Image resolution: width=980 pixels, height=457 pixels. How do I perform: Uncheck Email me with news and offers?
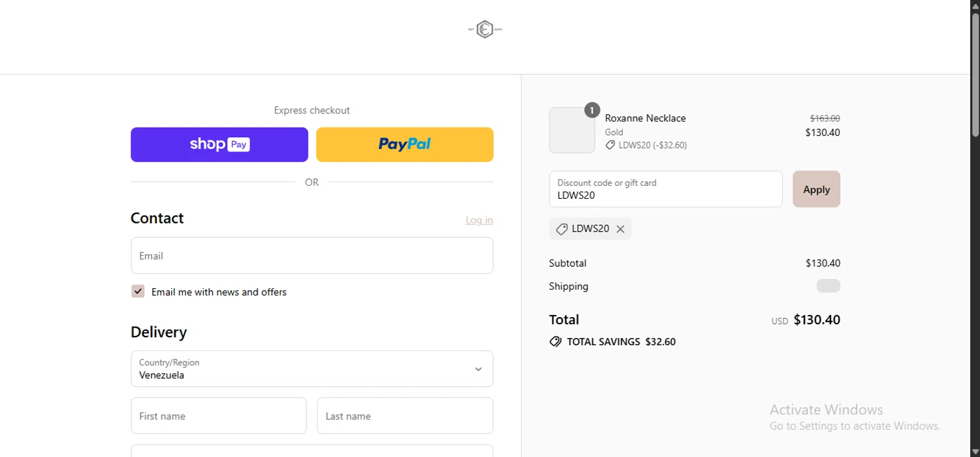(138, 292)
